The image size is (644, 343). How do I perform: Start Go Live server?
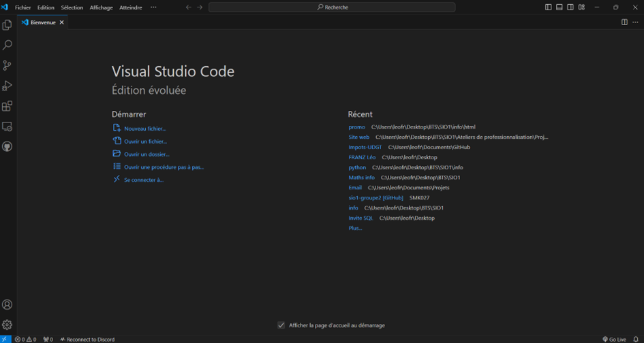(x=614, y=340)
